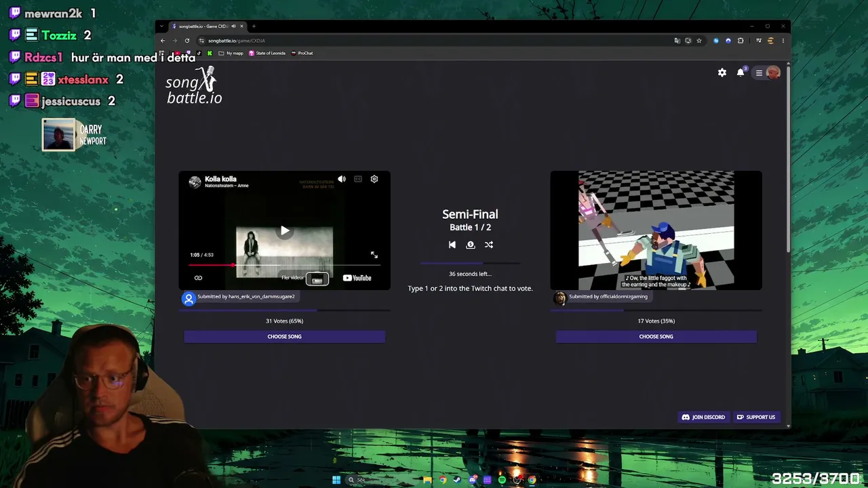The image size is (868, 488).
Task: Open Steam from the taskbar
Action: click(x=457, y=480)
